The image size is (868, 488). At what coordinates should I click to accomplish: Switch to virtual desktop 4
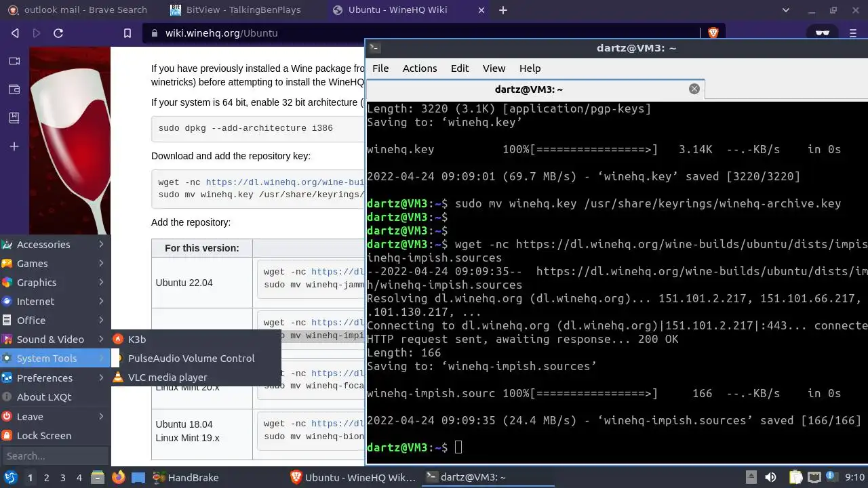point(79,478)
